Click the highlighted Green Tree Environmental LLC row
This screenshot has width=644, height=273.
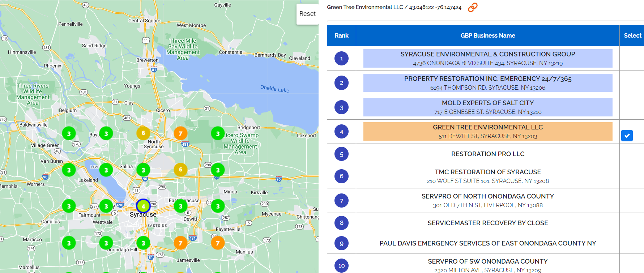[488, 131]
